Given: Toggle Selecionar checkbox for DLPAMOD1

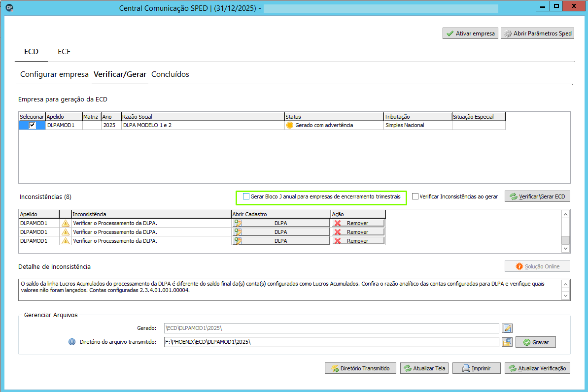Looking at the screenshot, I should (32, 125).
